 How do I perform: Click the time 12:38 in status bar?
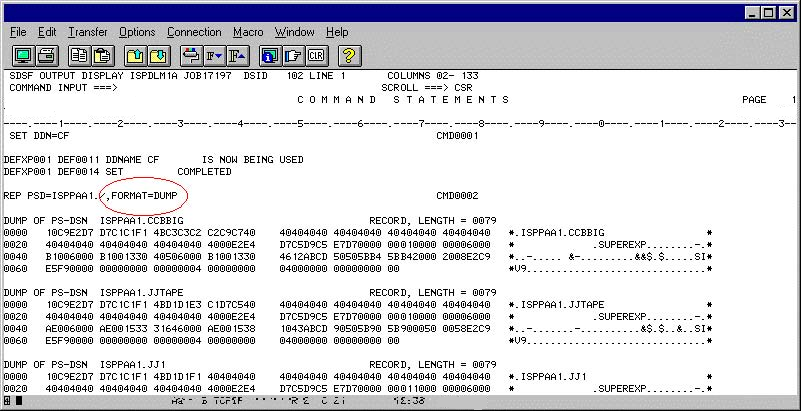(410, 401)
